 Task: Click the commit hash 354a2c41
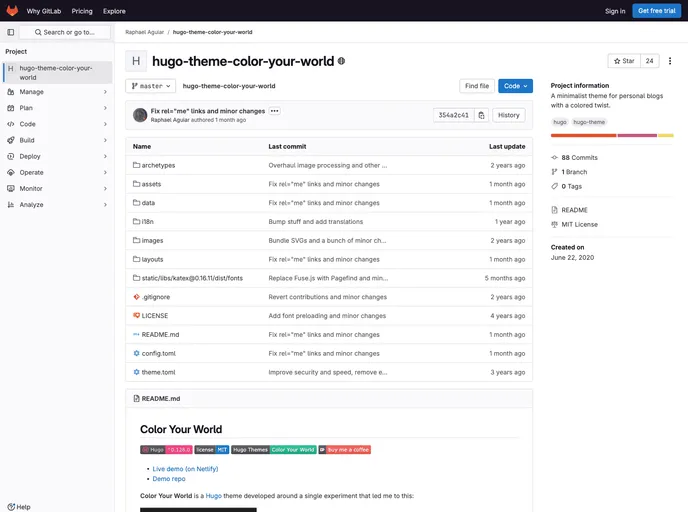(454, 115)
